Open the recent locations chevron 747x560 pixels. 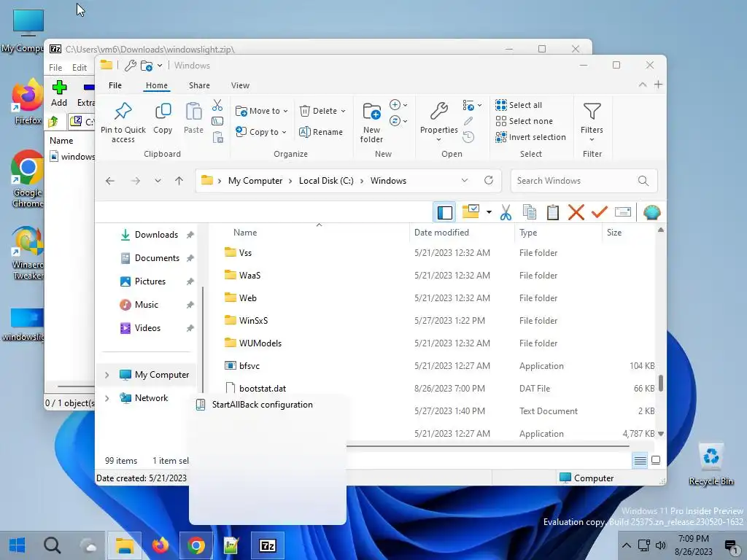[158, 181]
